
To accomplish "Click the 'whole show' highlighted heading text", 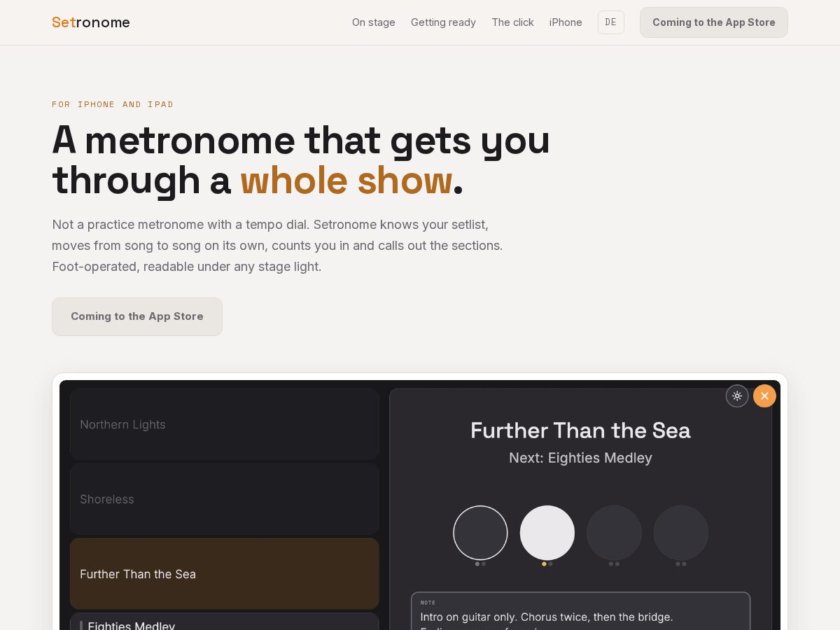I will coord(346,180).
